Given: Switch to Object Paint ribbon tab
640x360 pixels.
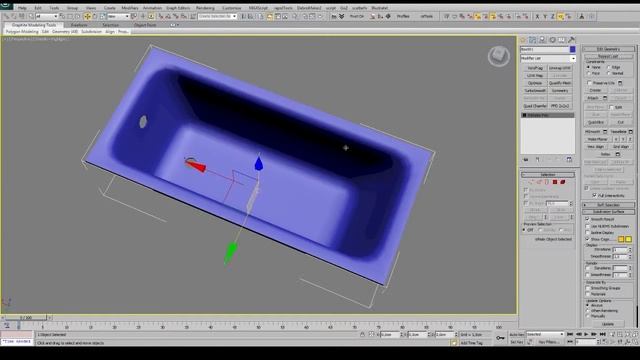Looking at the screenshot, I should pos(145,25).
